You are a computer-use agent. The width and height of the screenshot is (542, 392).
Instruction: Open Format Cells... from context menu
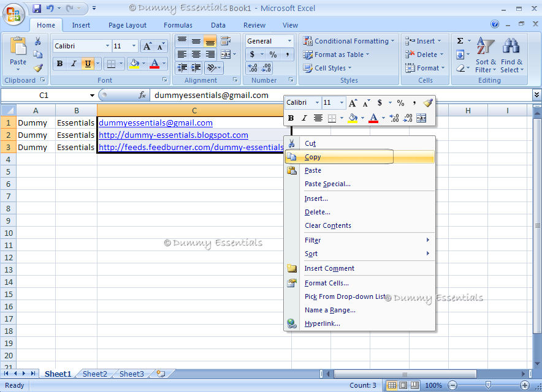(x=359, y=283)
